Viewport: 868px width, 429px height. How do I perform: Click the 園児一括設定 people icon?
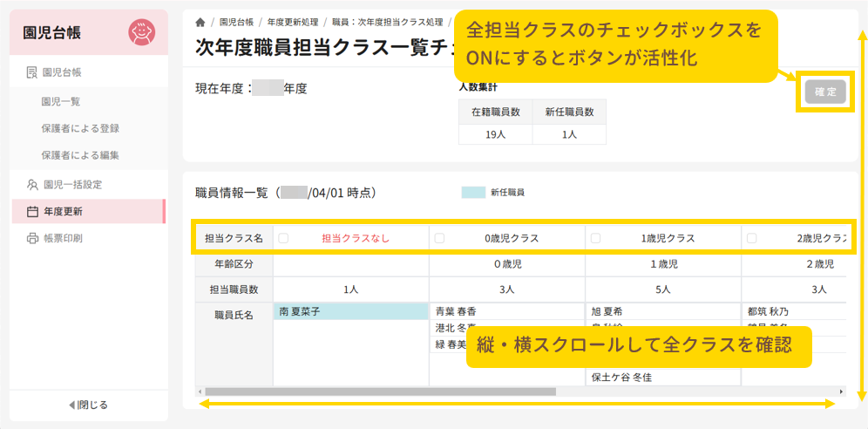(32, 185)
